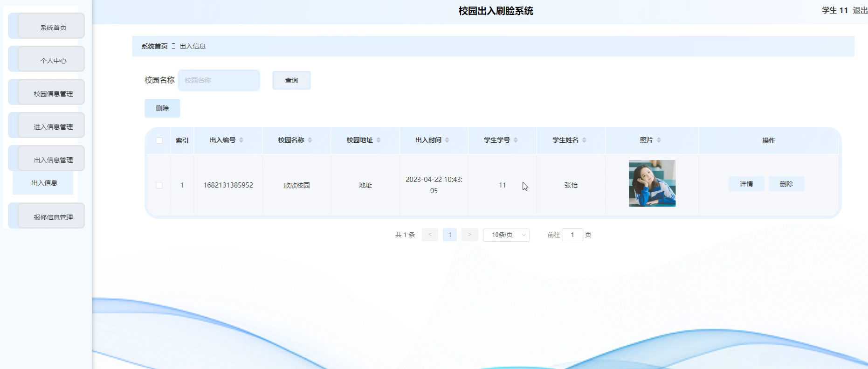This screenshot has width=868, height=369.
Task: Click the batch 删除 button above table
Action: pos(162,108)
